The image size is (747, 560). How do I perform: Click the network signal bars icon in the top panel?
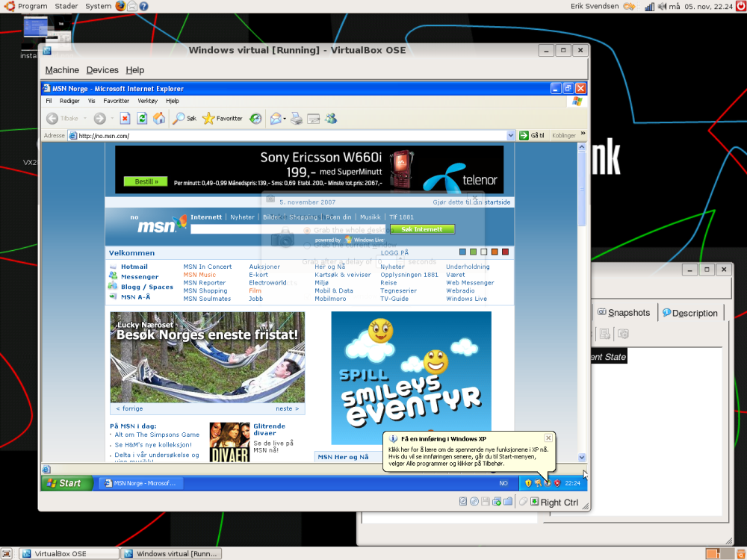pyautogui.click(x=649, y=7)
